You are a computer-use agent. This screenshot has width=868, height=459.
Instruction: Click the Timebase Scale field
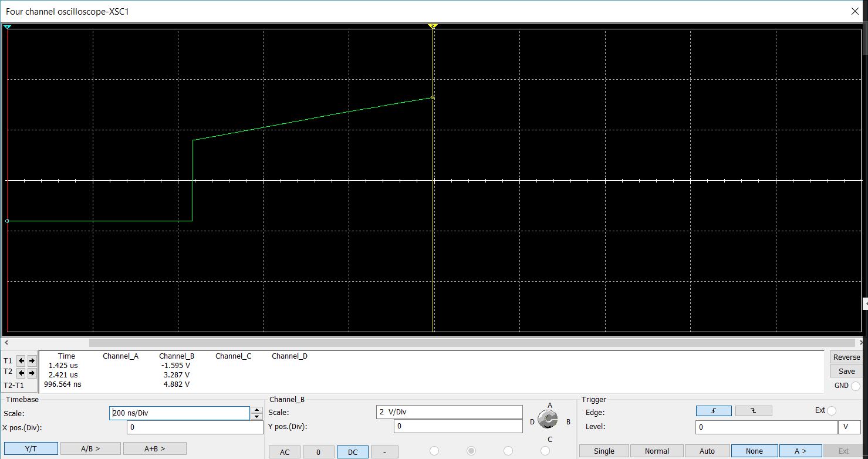[x=180, y=413]
